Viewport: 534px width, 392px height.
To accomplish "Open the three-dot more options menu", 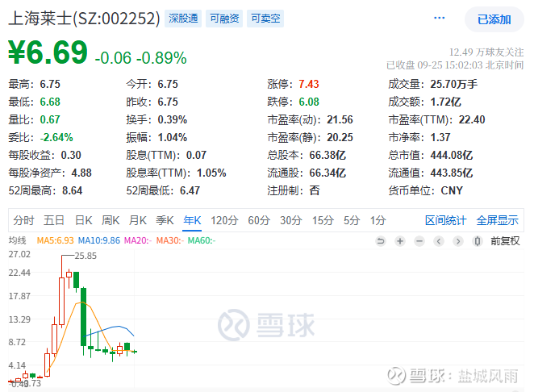I will pos(439,18).
